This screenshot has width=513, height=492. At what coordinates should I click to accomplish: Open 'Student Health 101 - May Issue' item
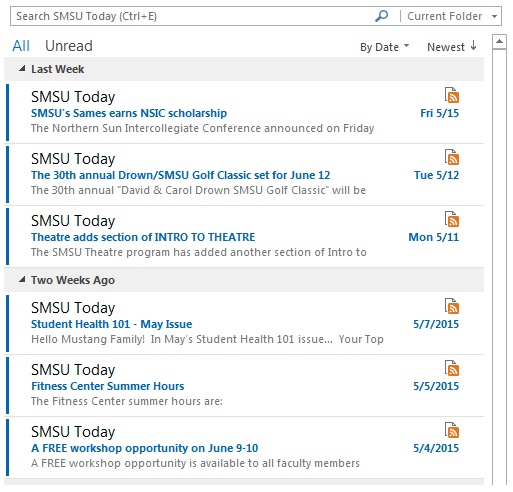245,324
